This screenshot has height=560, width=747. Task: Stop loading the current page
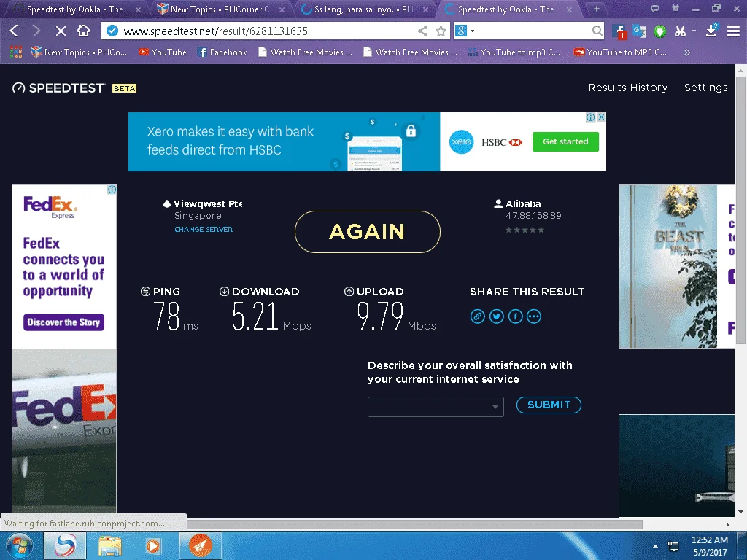click(61, 31)
